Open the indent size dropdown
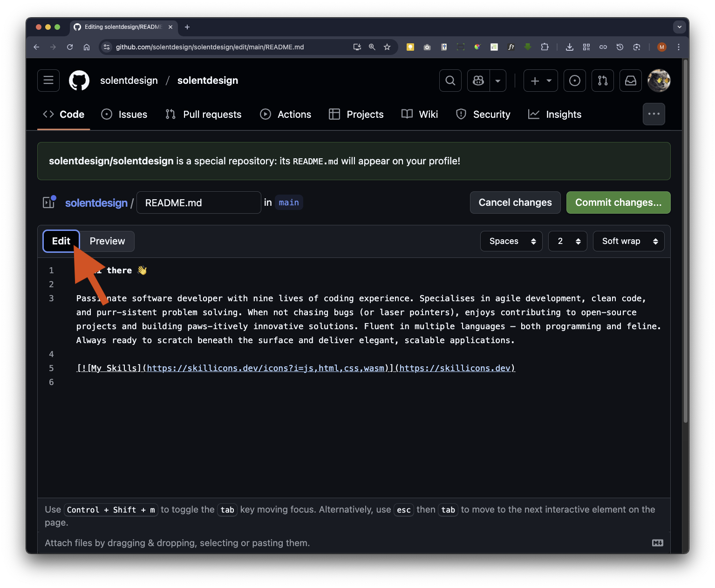The image size is (715, 588). tap(567, 241)
